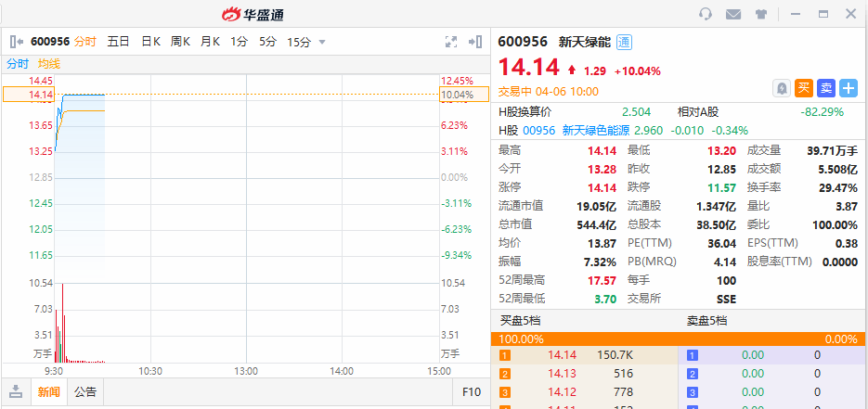The image size is (868, 409).
Task: Click the 买盘5档 header
Action: [x=521, y=321]
